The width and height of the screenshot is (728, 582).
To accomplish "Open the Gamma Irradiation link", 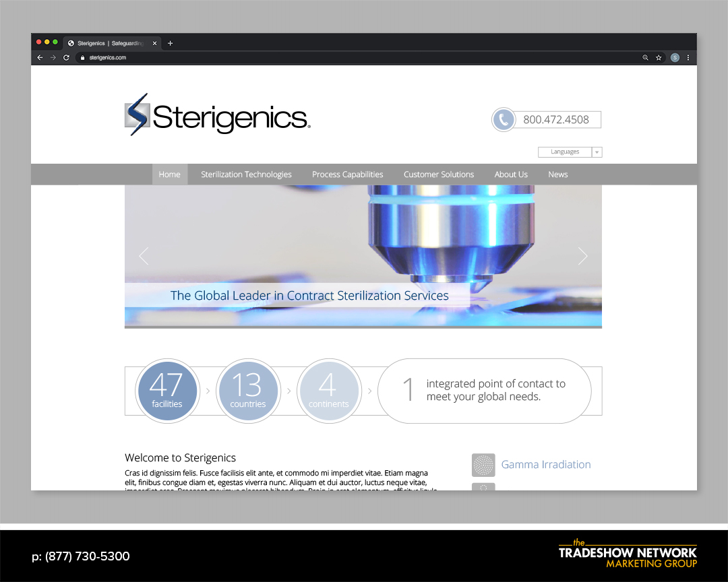I will [546, 465].
